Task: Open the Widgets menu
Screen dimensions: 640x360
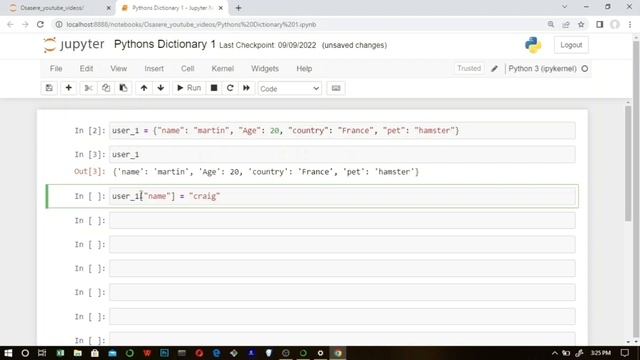Action: pyautogui.click(x=265, y=69)
